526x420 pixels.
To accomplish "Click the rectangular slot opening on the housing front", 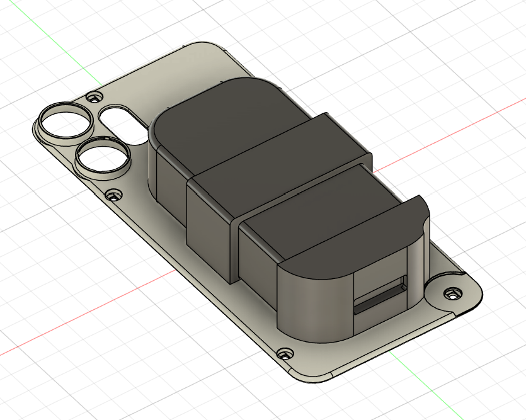I will pyautogui.click(x=380, y=295).
